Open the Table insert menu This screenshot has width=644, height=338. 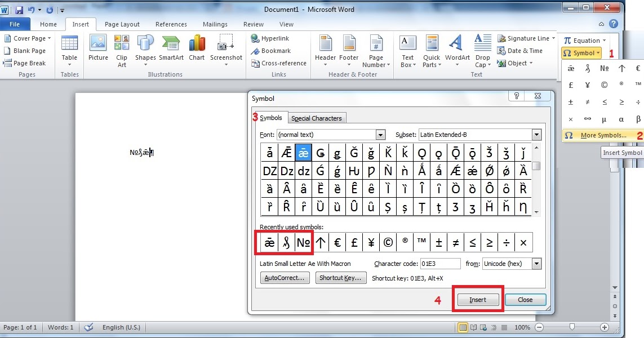coord(69,51)
